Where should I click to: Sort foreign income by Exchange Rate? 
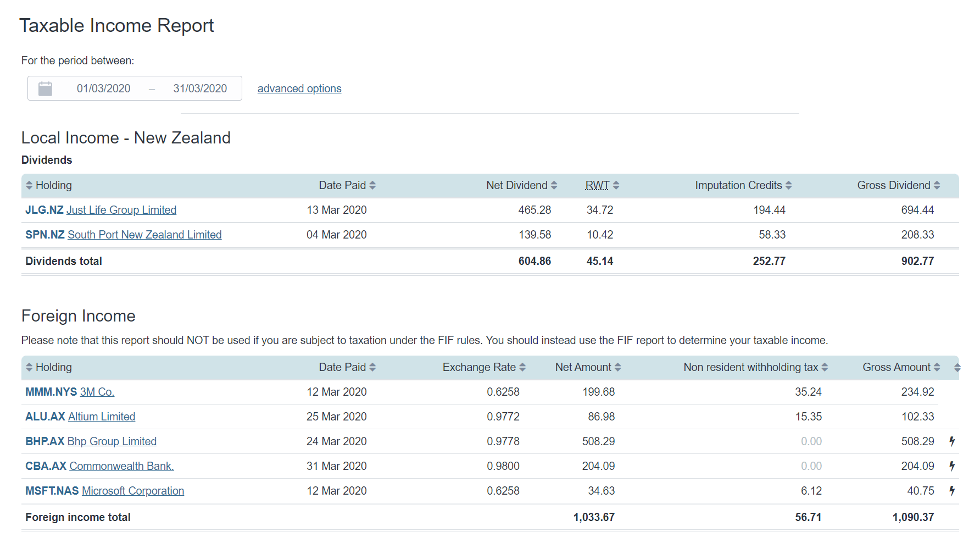click(484, 367)
